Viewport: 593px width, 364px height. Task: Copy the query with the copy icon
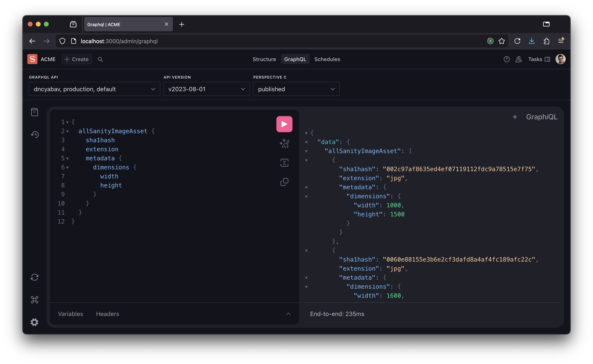click(284, 182)
